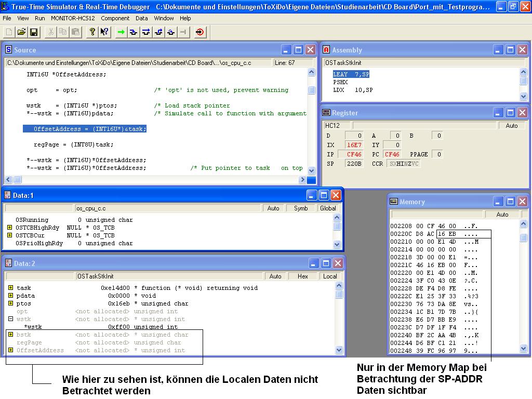The width and height of the screenshot is (532, 399).
Task: Open a file with the folder icon
Action: 21,32
